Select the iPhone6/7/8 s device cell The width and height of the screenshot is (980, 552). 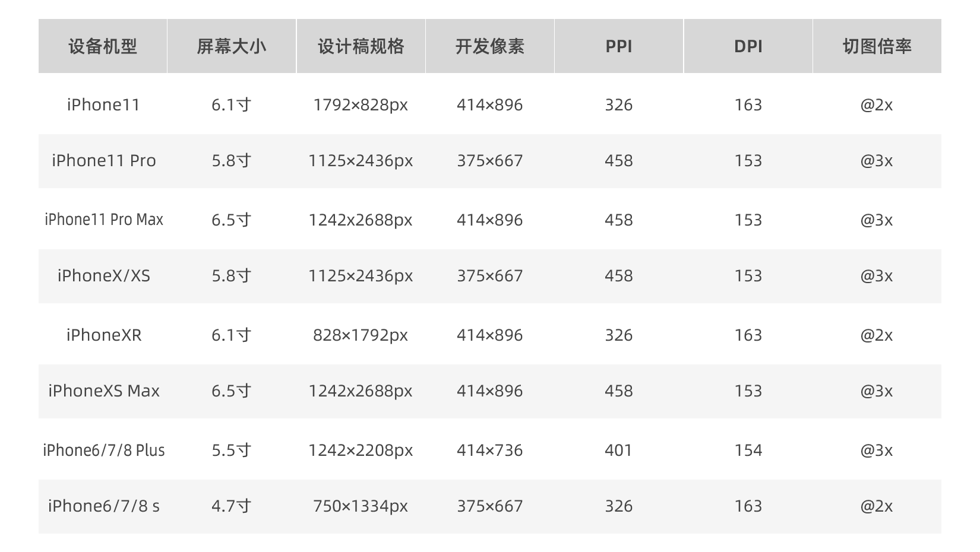click(x=104, y=506)
